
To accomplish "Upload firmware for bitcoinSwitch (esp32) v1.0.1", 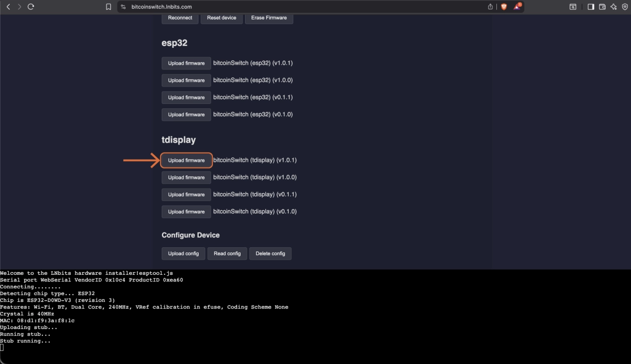I will coord(186,64).
